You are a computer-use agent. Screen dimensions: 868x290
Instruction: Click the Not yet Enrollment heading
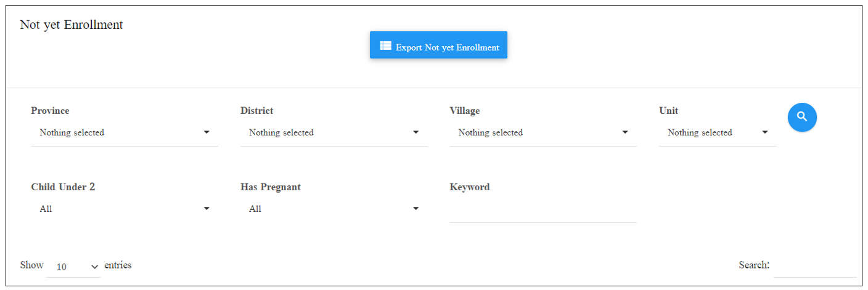tap(72, 25)
